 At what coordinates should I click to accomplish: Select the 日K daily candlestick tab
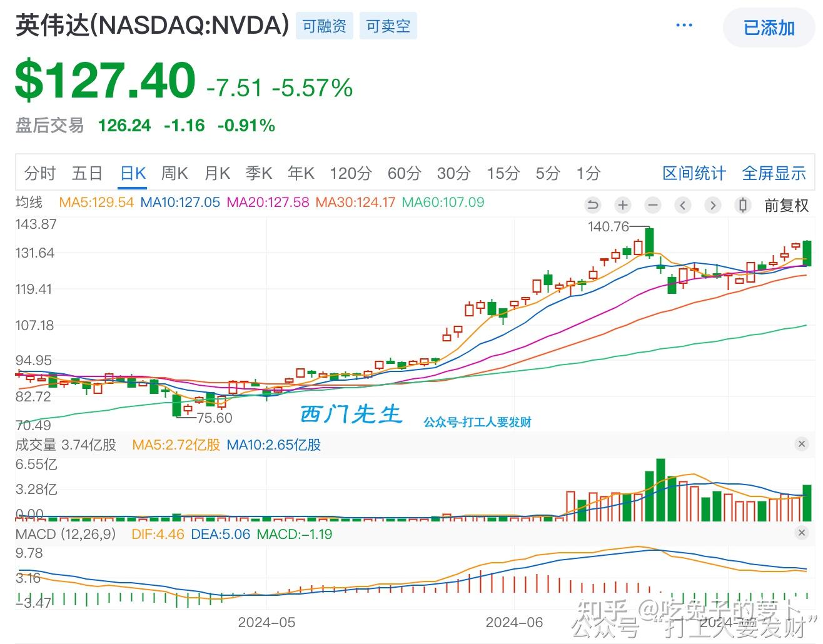(x=133, y=173)
